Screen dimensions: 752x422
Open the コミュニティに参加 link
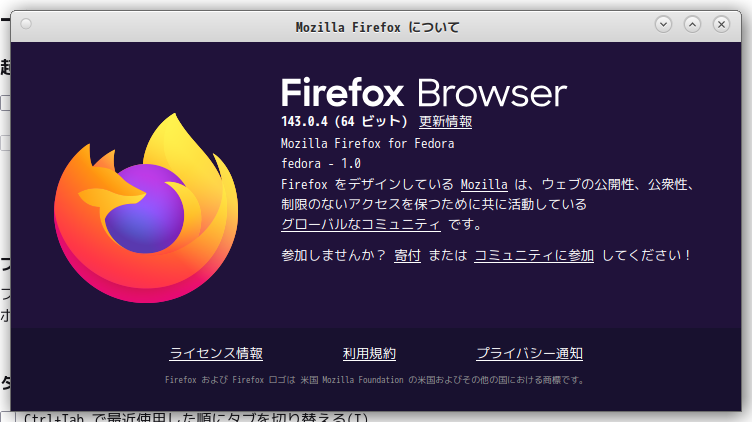click(x=534, y=255)
